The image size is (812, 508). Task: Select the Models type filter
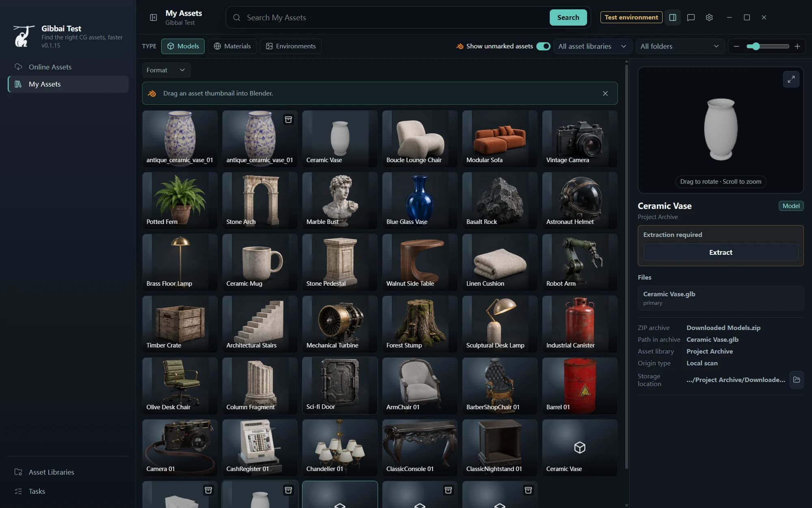tap(183, 46)
